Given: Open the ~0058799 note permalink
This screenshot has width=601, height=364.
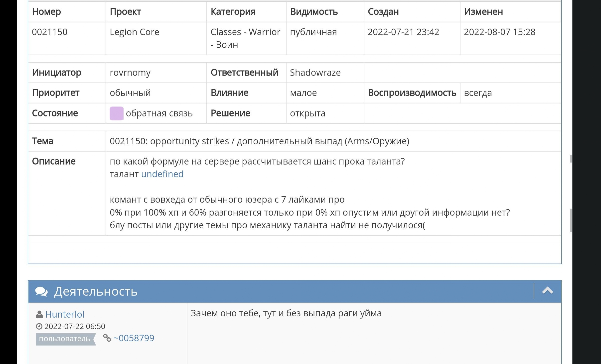Looking at the screenshot, I should pyautogui.click(x=134, y=338).
